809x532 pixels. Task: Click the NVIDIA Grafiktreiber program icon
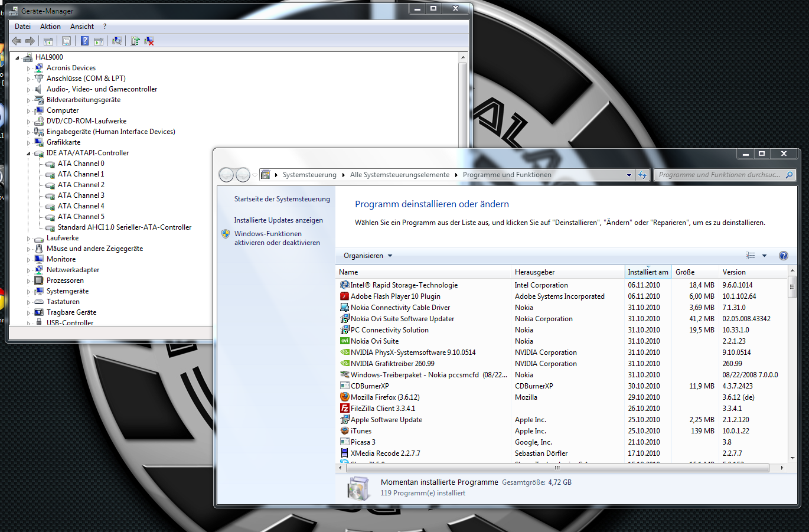tap(345, 364)
